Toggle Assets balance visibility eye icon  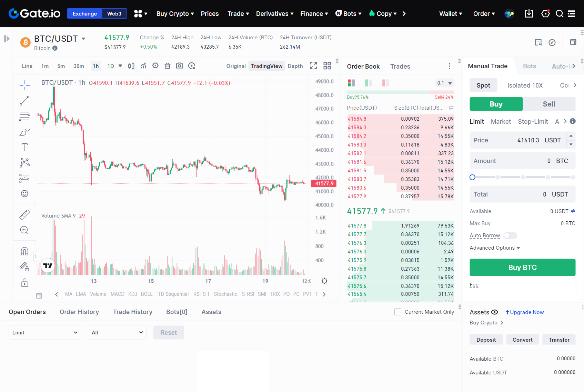[x=494, y=312]
